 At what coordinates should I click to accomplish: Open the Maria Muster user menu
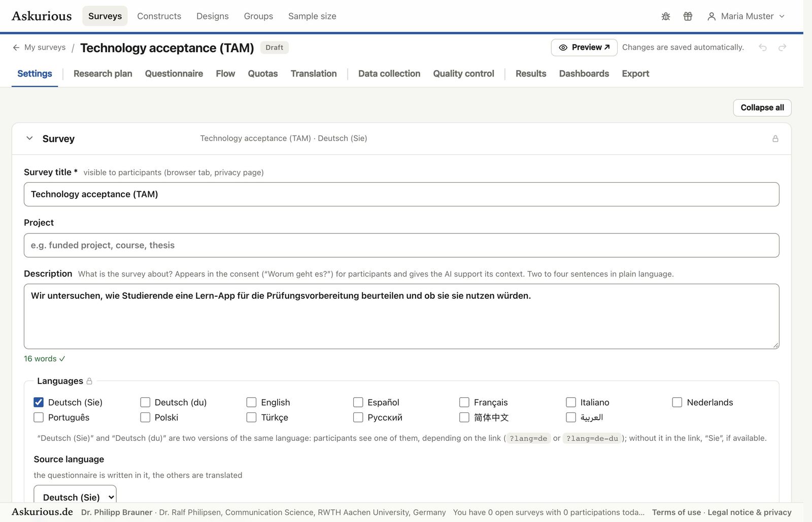click(x=746, y=16)
